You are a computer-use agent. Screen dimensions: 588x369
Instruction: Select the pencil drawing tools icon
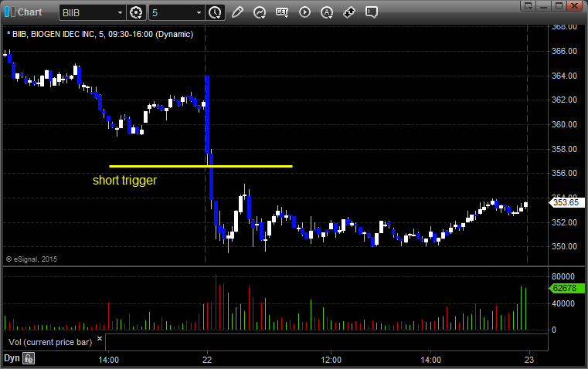point(237,12)
